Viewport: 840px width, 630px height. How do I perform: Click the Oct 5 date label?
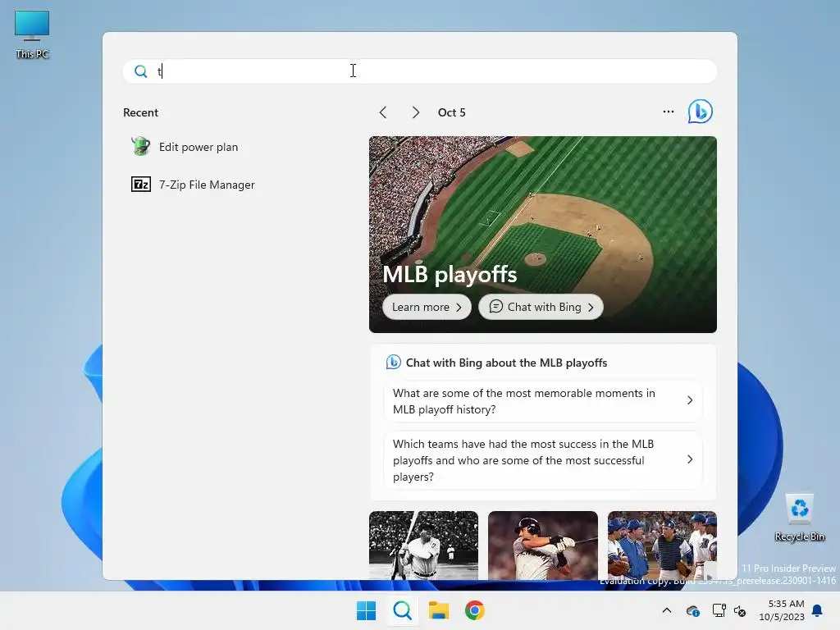452,112
